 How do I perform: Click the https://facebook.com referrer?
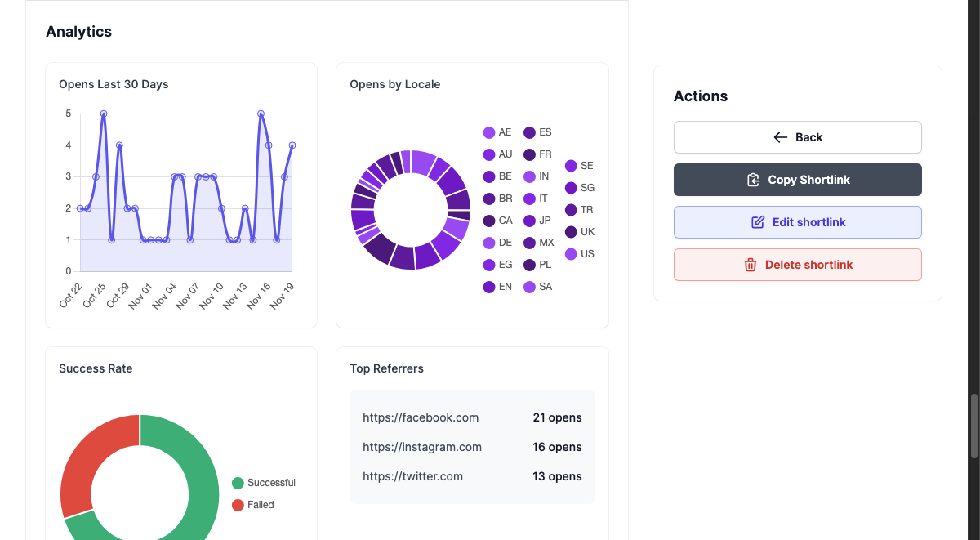click(421, 417)
